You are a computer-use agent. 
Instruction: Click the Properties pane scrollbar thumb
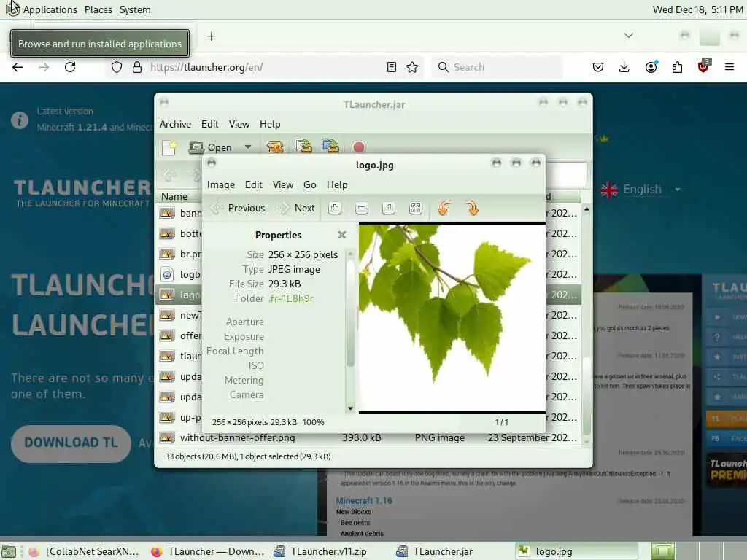tap(351, 312)
